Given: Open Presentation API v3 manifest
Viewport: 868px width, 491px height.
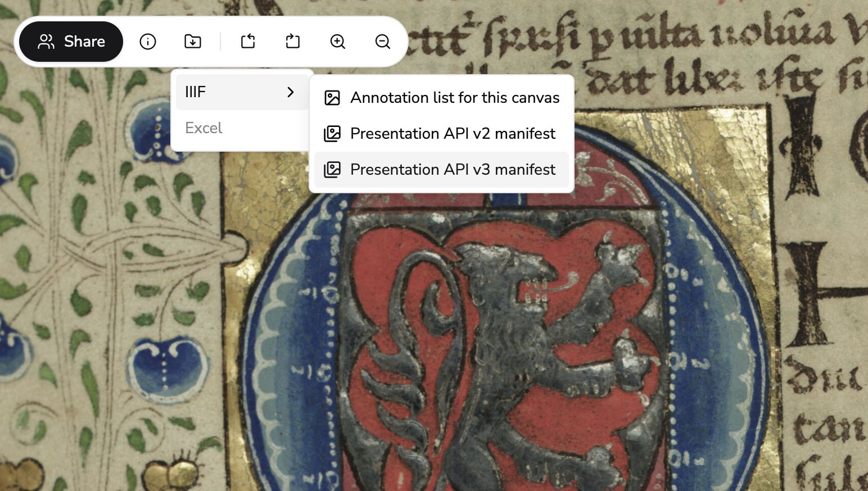Looking at the screenshot, I should [441, 170].
